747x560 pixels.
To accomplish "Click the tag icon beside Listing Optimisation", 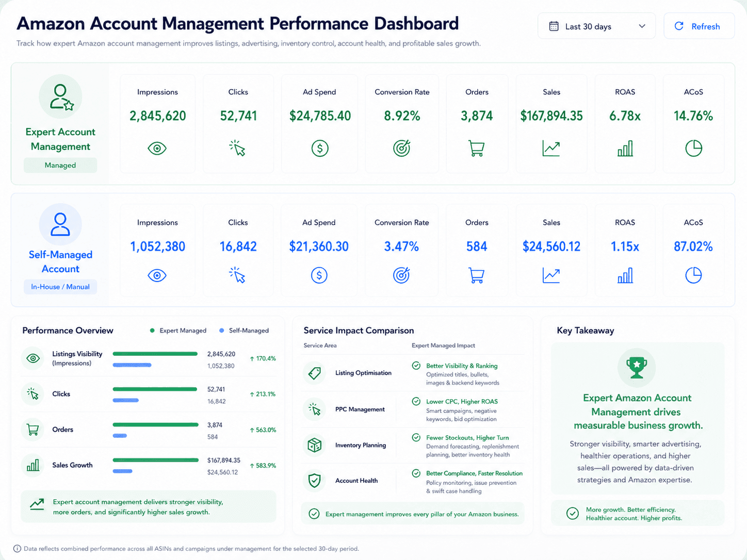I will pyautogui.click(x=315, y=373).
